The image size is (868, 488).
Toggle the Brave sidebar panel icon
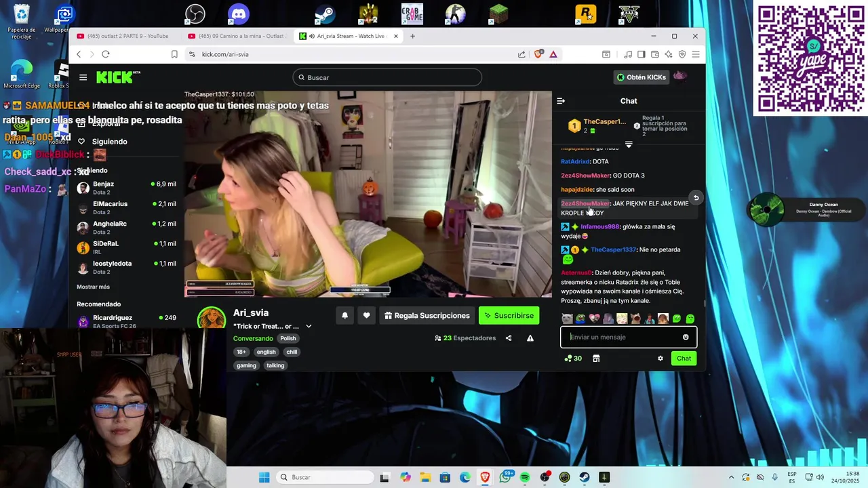point(641,54)
